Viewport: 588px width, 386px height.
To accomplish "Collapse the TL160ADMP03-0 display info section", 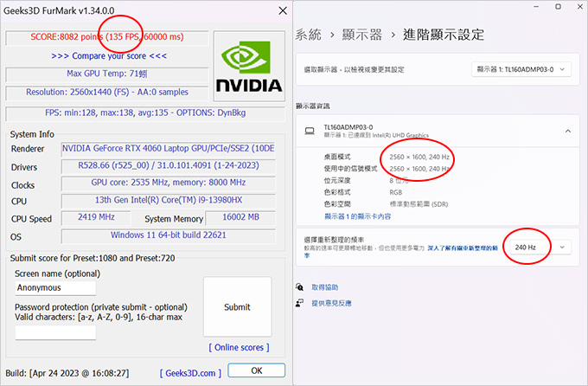I will coord(568,131).
